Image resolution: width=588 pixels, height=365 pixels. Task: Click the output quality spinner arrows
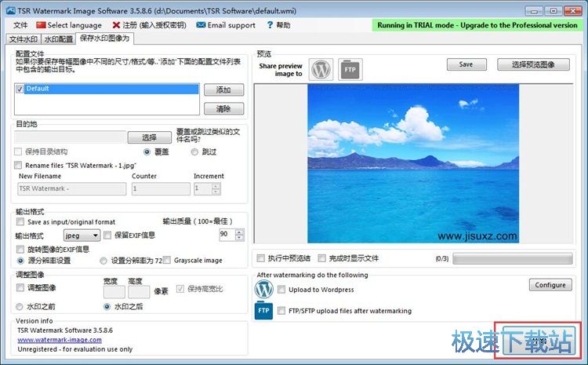point(239,235)
